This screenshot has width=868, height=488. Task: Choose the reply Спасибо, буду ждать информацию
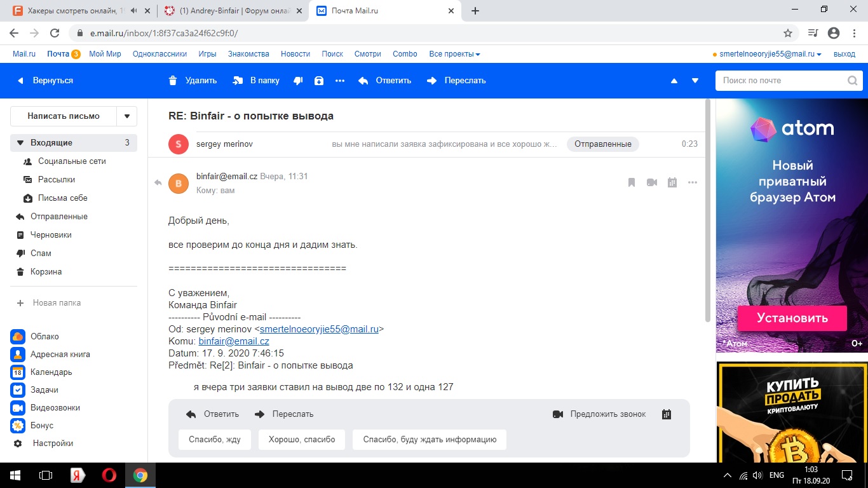pyautogui.click(x=430, y=440)
